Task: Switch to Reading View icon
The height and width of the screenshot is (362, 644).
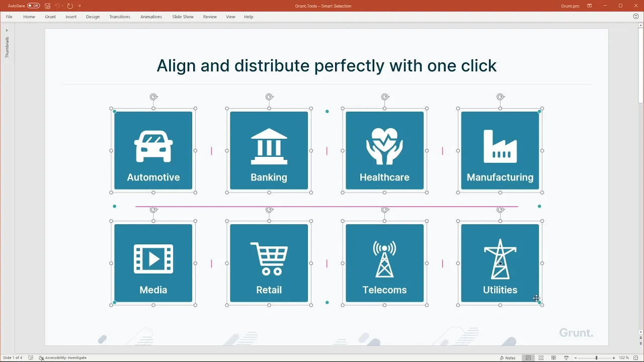Action: coord(553,357)
